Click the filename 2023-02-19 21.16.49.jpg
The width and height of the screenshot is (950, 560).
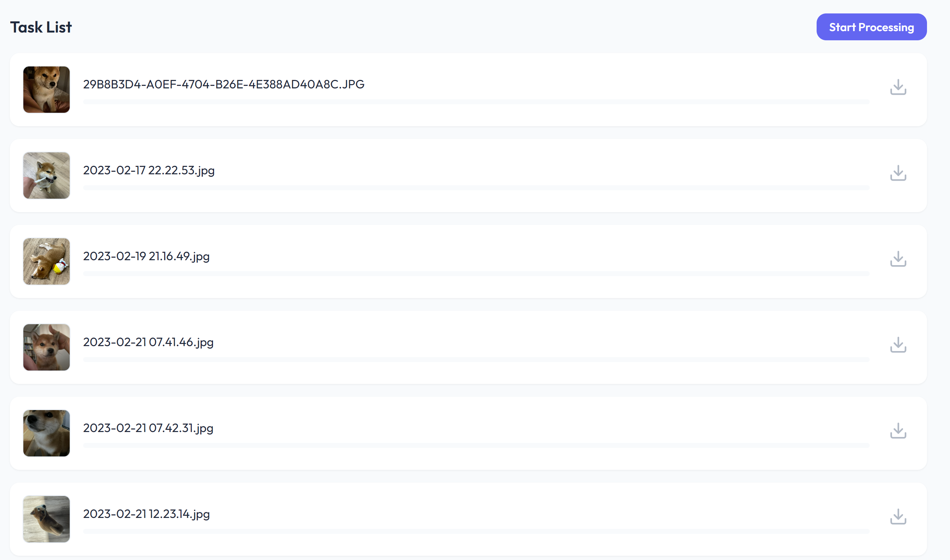146,256
